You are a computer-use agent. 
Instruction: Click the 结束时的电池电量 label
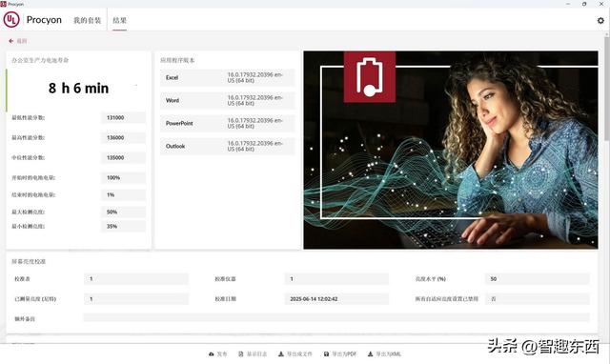click(x=33, y=194)
